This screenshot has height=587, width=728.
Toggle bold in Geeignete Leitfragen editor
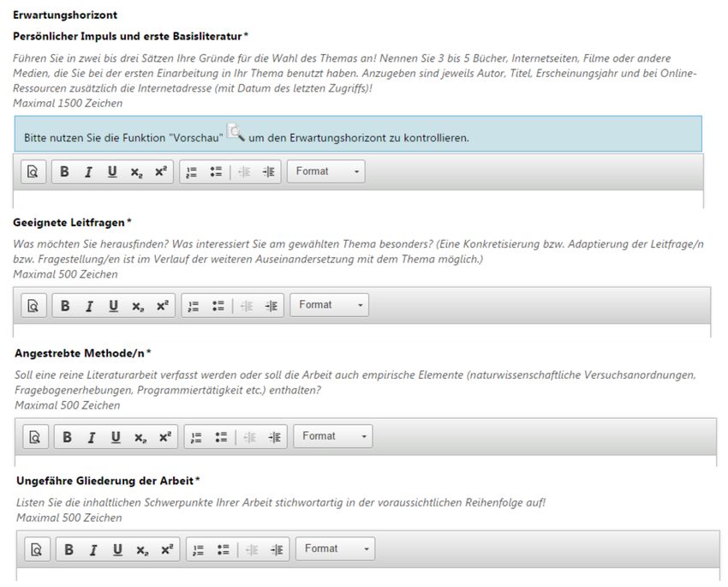click(x=65, y=306)
